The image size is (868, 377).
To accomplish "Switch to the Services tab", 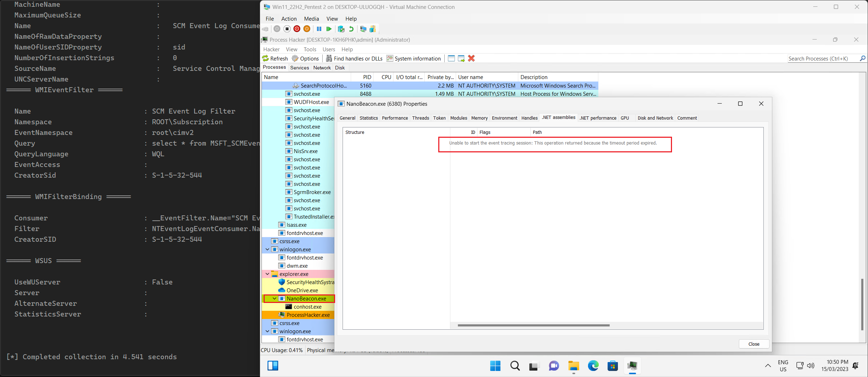I will [x=300, y=68].
